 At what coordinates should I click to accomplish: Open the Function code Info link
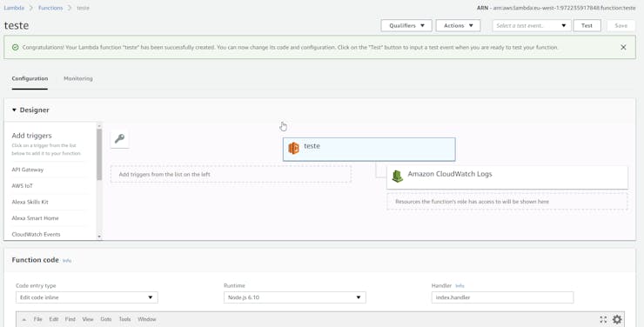tap(67, 261)
